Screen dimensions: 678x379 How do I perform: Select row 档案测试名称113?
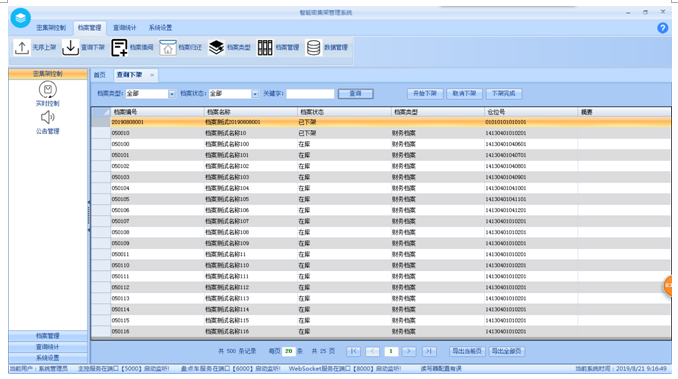click(381, 299)
